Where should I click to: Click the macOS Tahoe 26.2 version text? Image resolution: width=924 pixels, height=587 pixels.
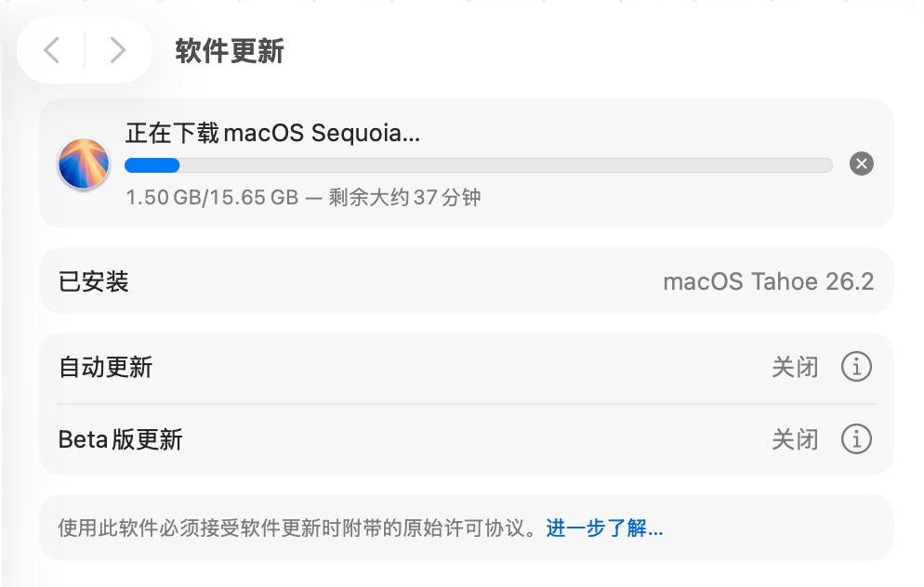tap(768, 281)
